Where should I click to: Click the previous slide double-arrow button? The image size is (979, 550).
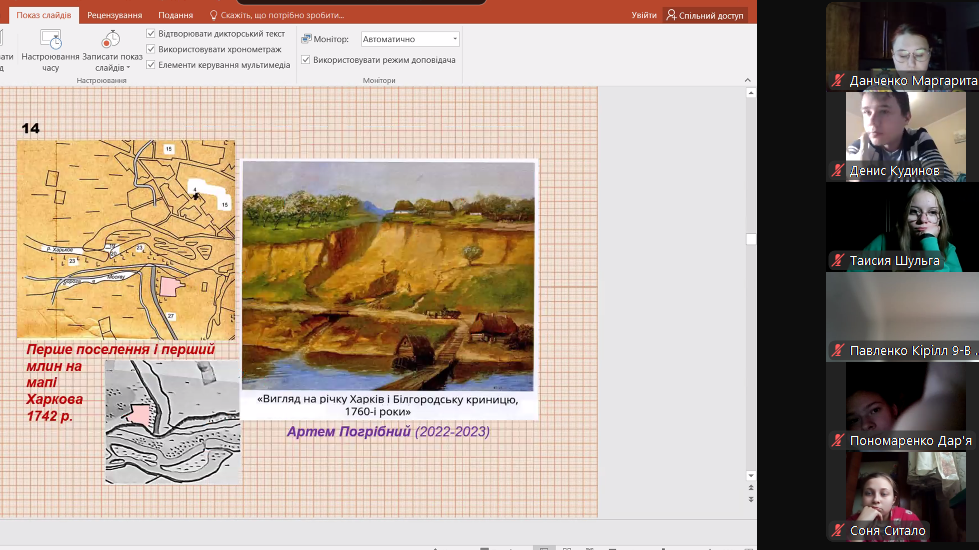[x=751, y=488]
